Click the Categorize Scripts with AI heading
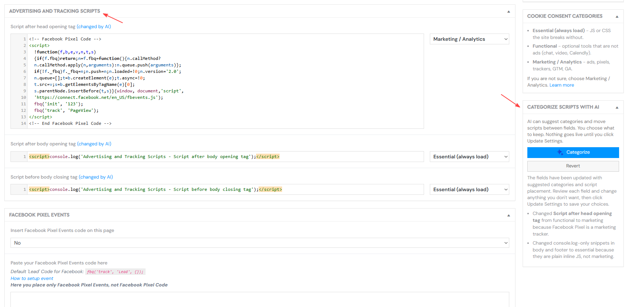This screenshot has height=307, width=644. tap(563, 107)
